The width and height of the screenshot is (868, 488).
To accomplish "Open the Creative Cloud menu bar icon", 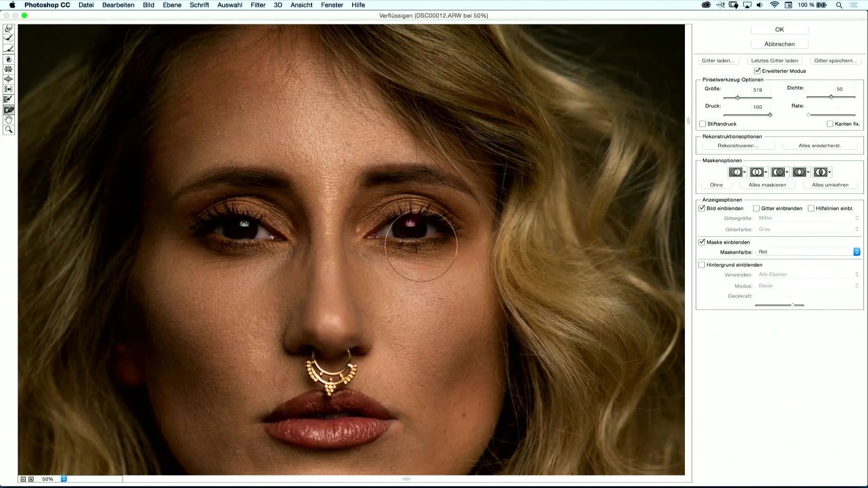I will (x=706, y=5).
